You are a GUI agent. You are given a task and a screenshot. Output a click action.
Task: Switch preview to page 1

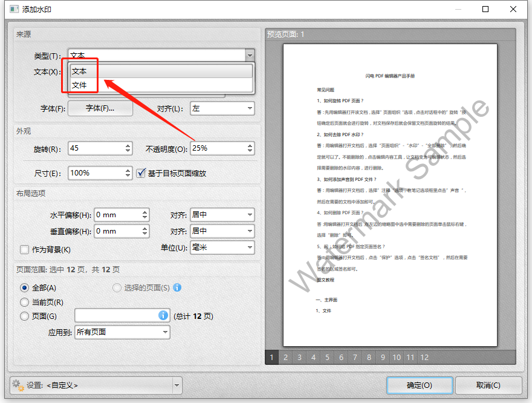click(x=272, y=358)
